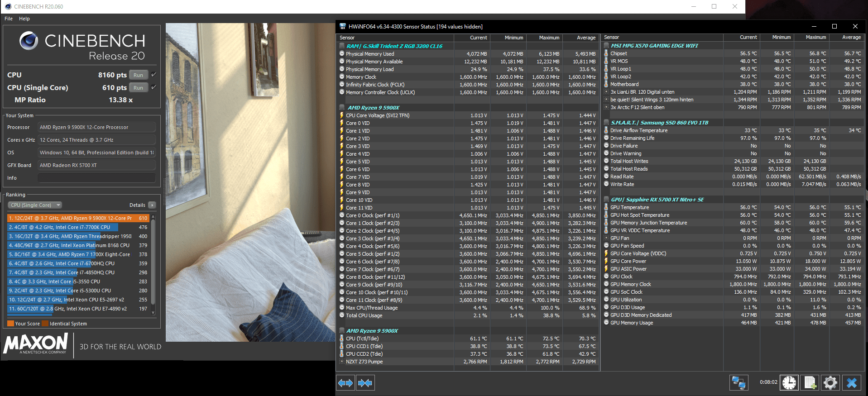Click the lightning icon next to CPU Core Voltage

point(342,115)
